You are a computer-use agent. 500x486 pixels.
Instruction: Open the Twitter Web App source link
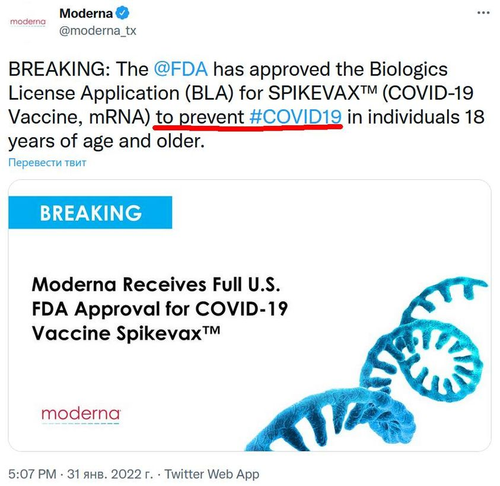click(x=212, y=474)
